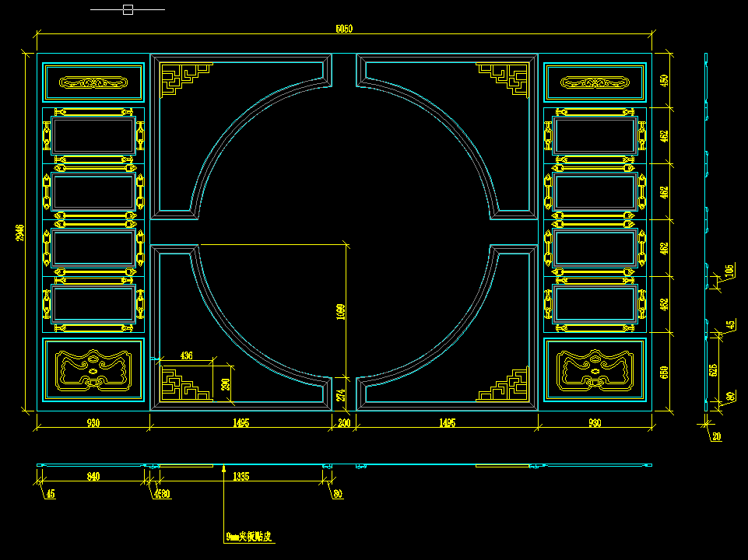Pick the 290 fretwork height dimension

[x=226, y=383]
